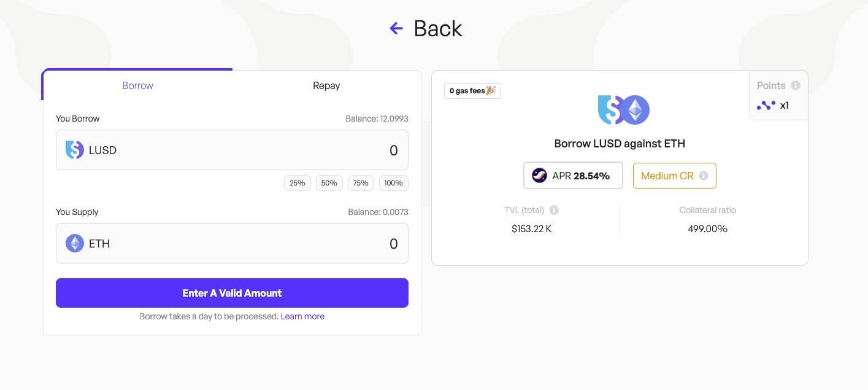Select the 25% amount button
Screen dimensions: 868x390
[x=298, y=183]
